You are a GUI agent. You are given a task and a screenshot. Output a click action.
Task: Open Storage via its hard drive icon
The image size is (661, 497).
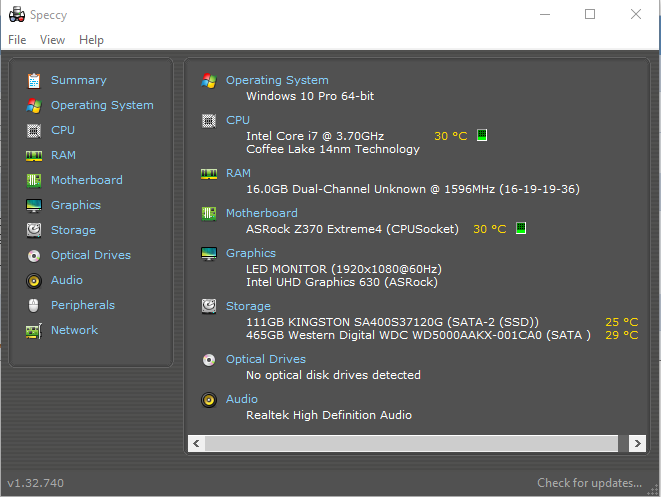[x=34, y=230]
